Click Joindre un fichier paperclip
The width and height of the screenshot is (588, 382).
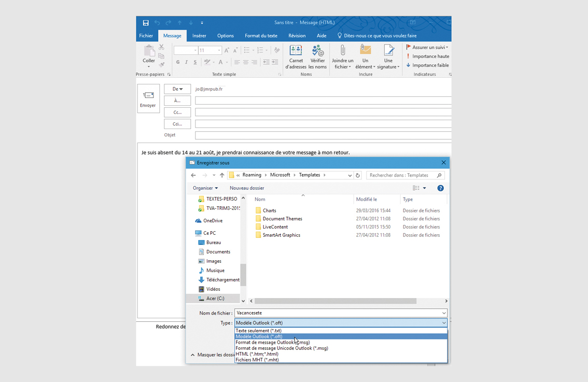(x=343, y=56)
